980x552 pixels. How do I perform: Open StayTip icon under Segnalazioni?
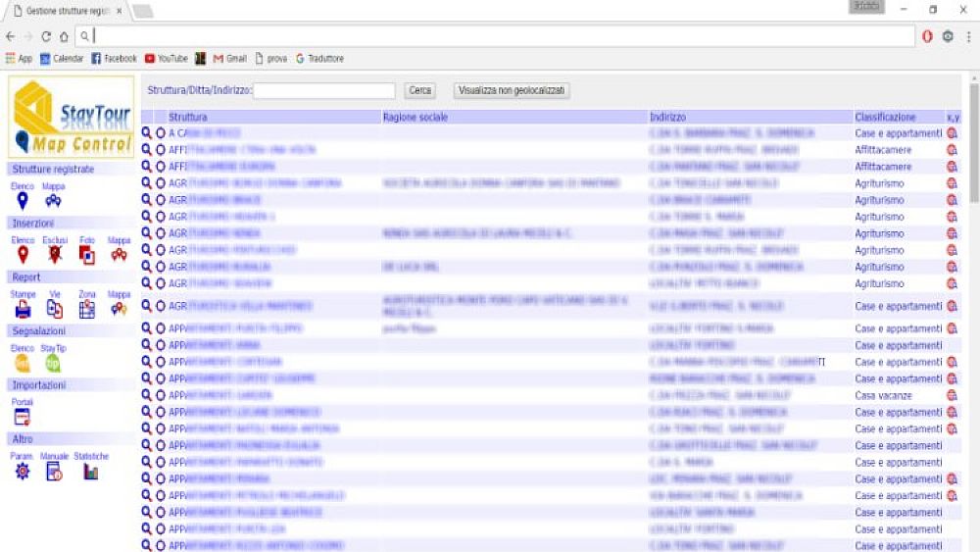53,363
